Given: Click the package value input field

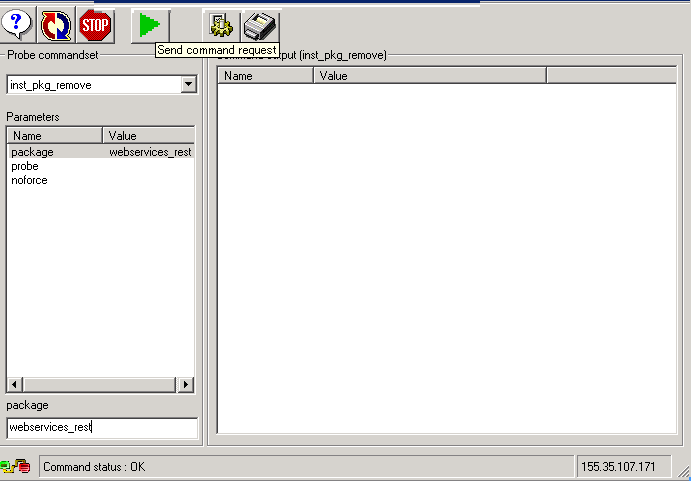Looking at the screenshot, I should [102, 428].
